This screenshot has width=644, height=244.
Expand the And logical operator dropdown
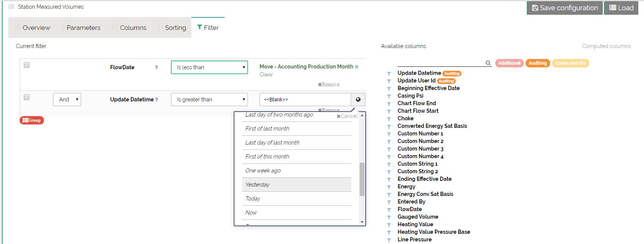pos(67,99)
